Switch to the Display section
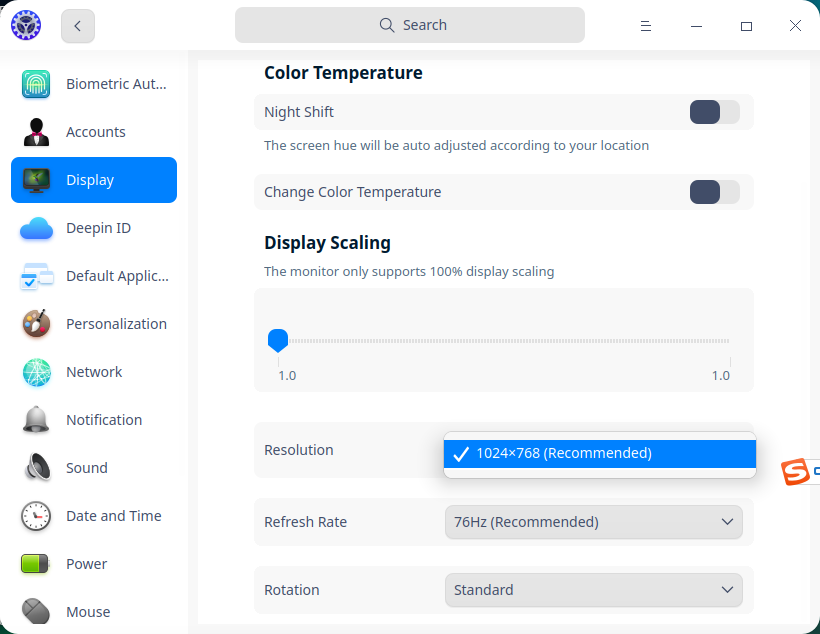Viewport: 820px width, 634px height. (93, 180)
